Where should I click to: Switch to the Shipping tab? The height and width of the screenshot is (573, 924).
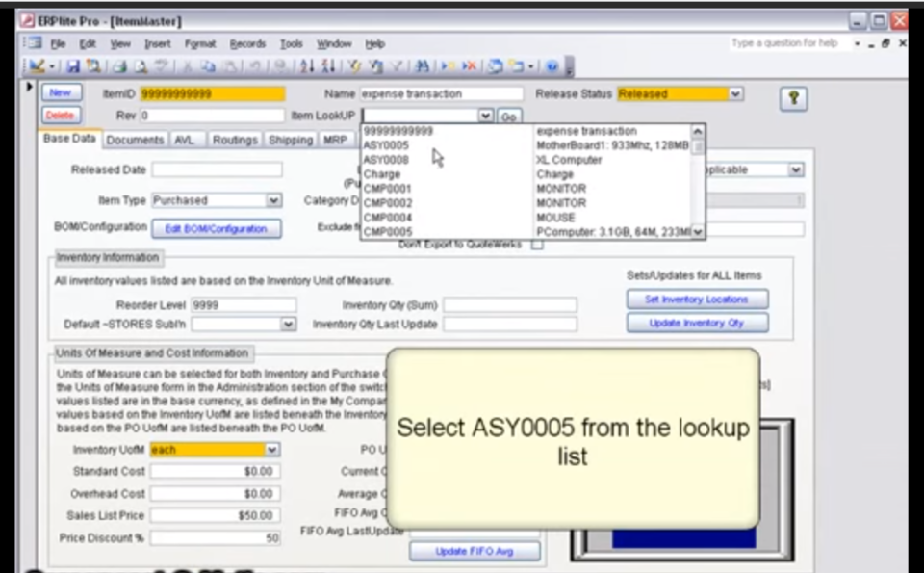pos(291,140)
